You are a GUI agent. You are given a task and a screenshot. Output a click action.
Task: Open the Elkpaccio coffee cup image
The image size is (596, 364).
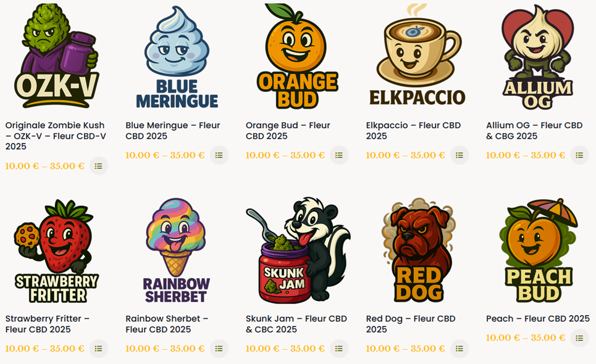(418, 57)
